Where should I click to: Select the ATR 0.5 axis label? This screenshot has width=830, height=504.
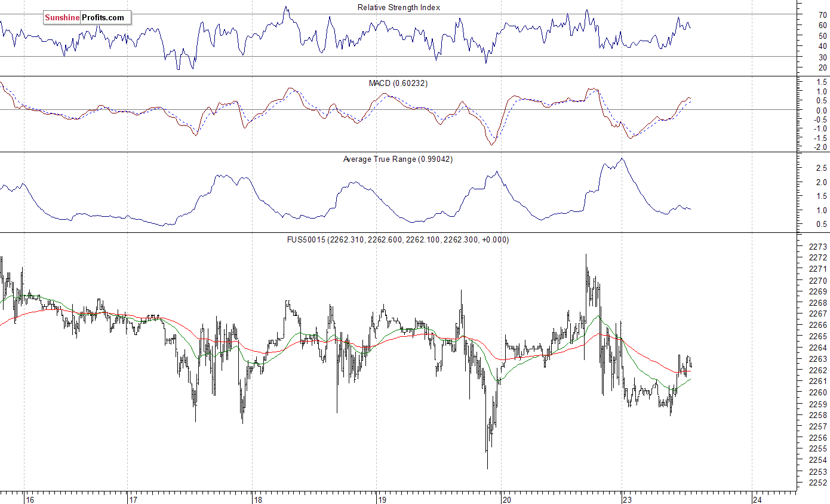coord(822,225)
